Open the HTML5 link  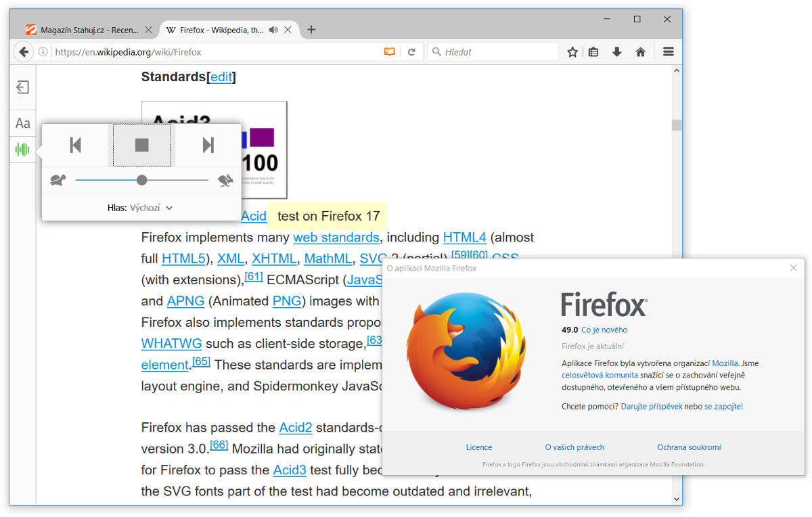(183, 258)
